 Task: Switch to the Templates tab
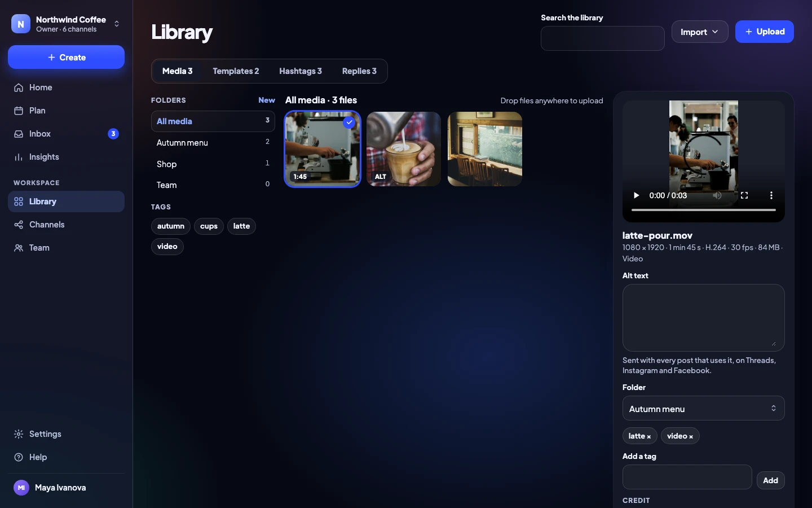[236, 71]
